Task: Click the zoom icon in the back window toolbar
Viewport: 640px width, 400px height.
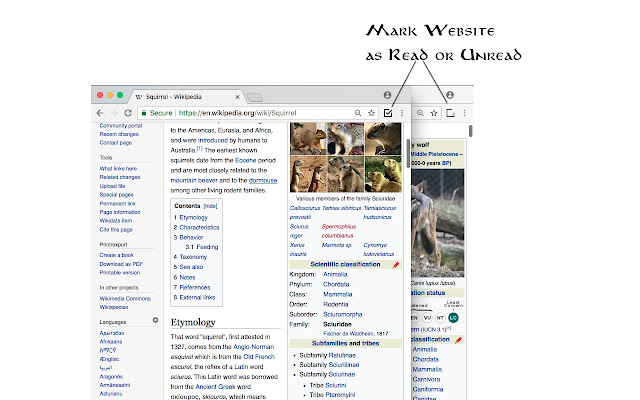Action: 420,113
